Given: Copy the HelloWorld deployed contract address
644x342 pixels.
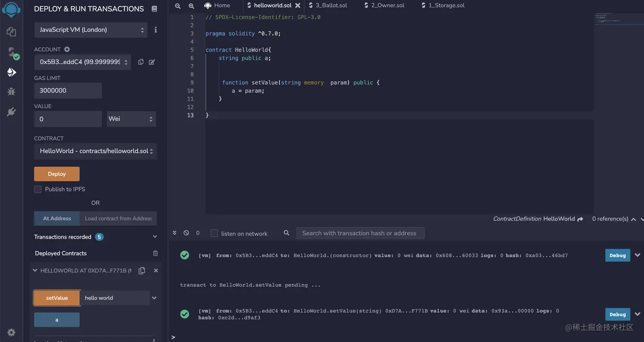Looking at the screenshot, I should click(142, 271).
